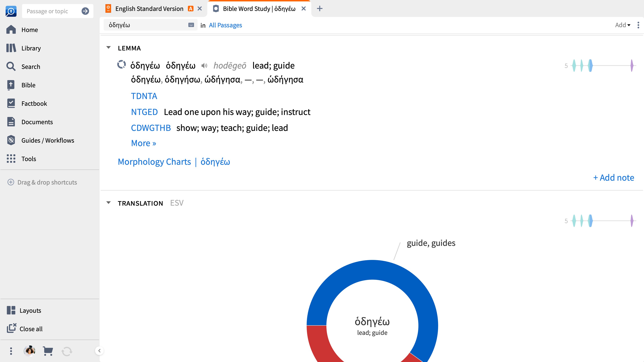Click the purple marker on Lemma sparkline
This screenshot has height=362, width=644.
pos(632,66)
